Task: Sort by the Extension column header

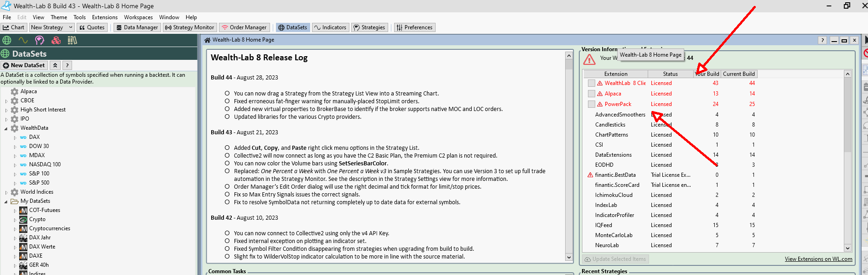Action: click(616, 74)
